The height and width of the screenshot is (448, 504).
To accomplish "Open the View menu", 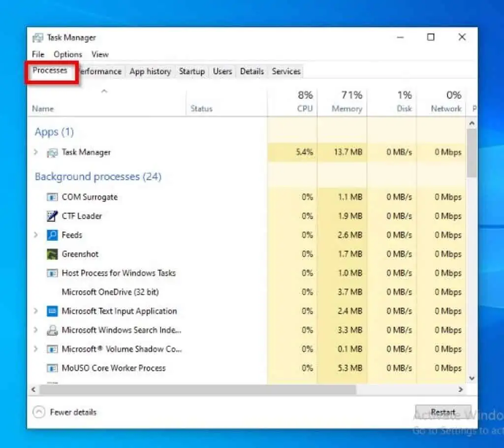I will tap(100, 54).
